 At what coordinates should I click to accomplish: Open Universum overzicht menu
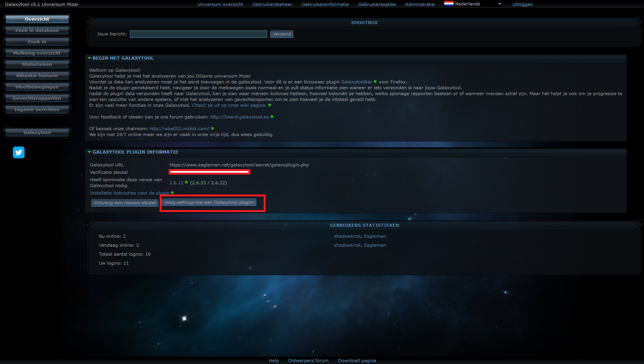pos(220,4)
